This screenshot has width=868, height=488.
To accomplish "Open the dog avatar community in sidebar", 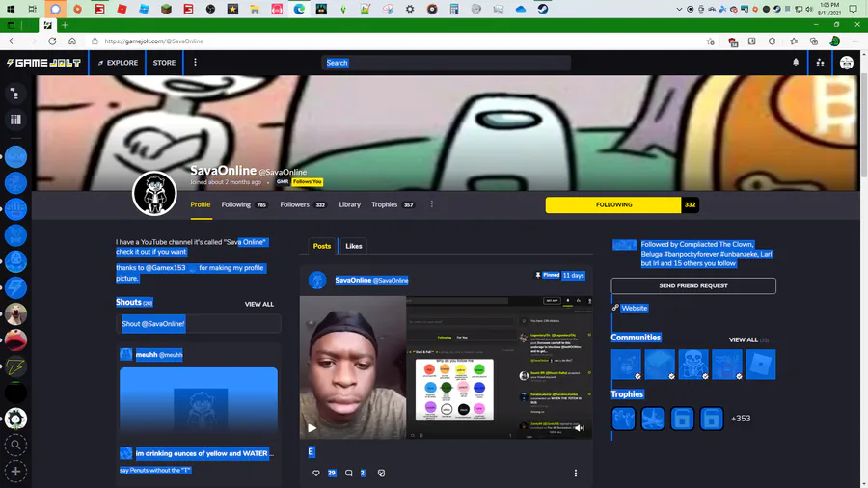I will click(x=15, y=313).
